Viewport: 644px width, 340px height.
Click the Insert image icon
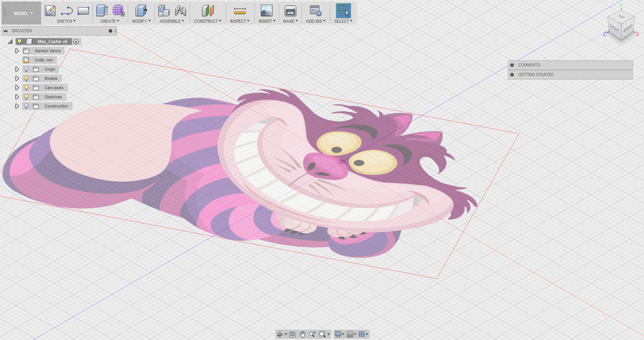click(267, 11)
